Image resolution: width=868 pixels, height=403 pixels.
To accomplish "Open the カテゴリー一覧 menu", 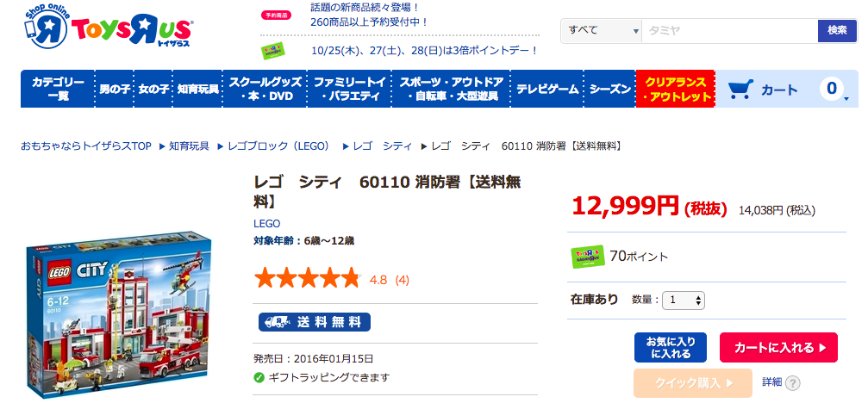I will tap(58, 89).
